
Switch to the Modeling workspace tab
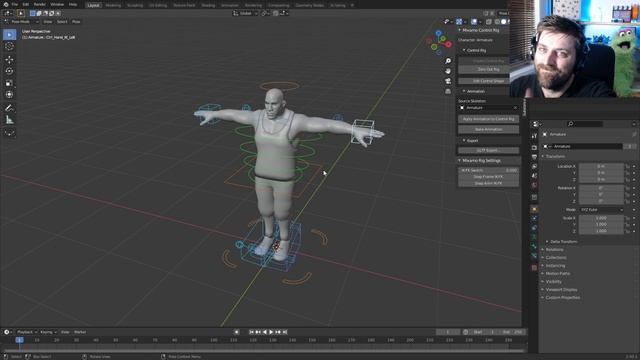coord(113,5)
